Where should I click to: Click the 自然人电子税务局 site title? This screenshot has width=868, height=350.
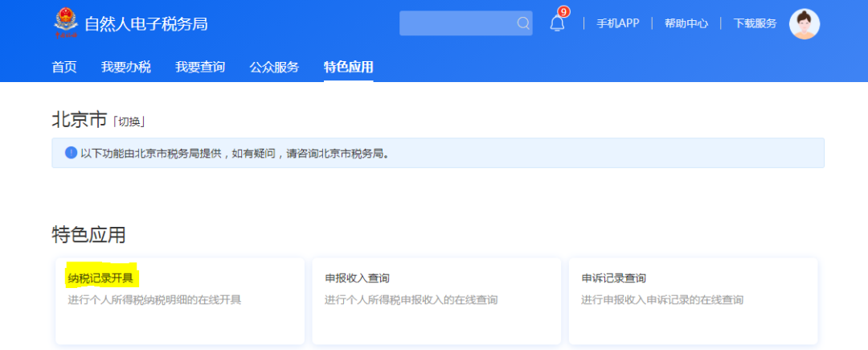146,24
